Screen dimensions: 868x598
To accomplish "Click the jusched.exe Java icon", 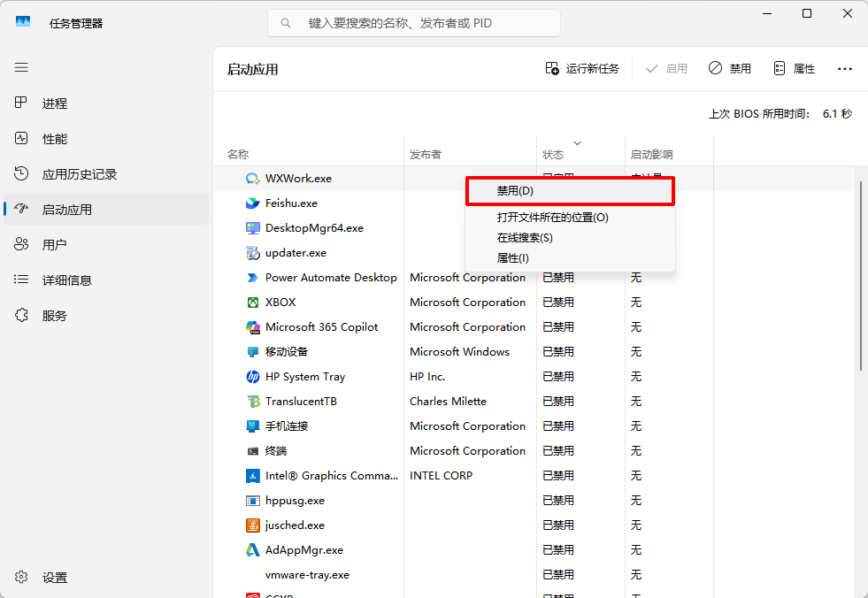I will tap(252, 525).
